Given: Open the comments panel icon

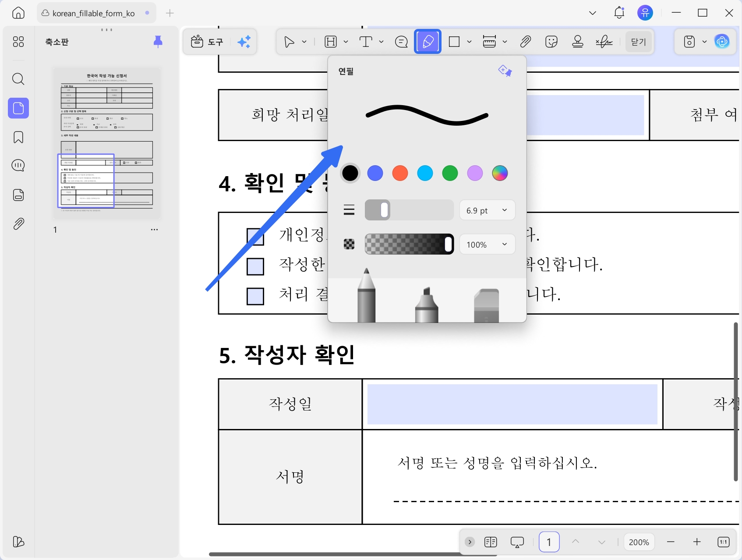Looking at the screenshot, I should (x=18, y=166).
